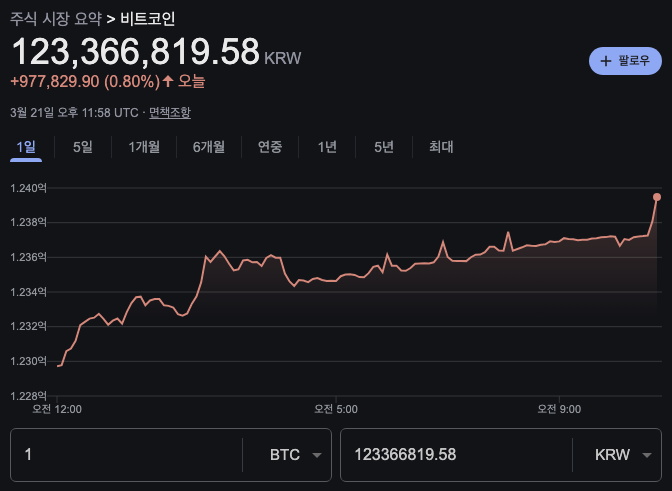
Task: Select the 5년 range tab
Action: pos(384,147)
